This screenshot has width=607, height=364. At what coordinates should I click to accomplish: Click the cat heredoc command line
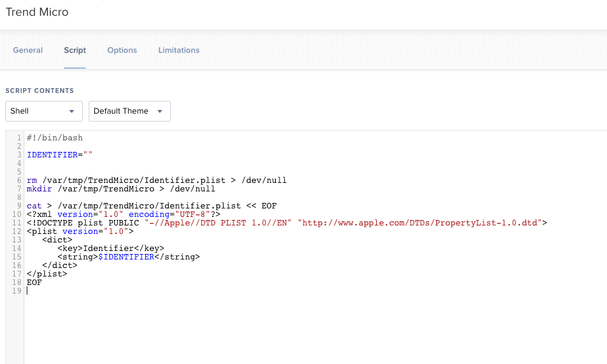point(152,206)
